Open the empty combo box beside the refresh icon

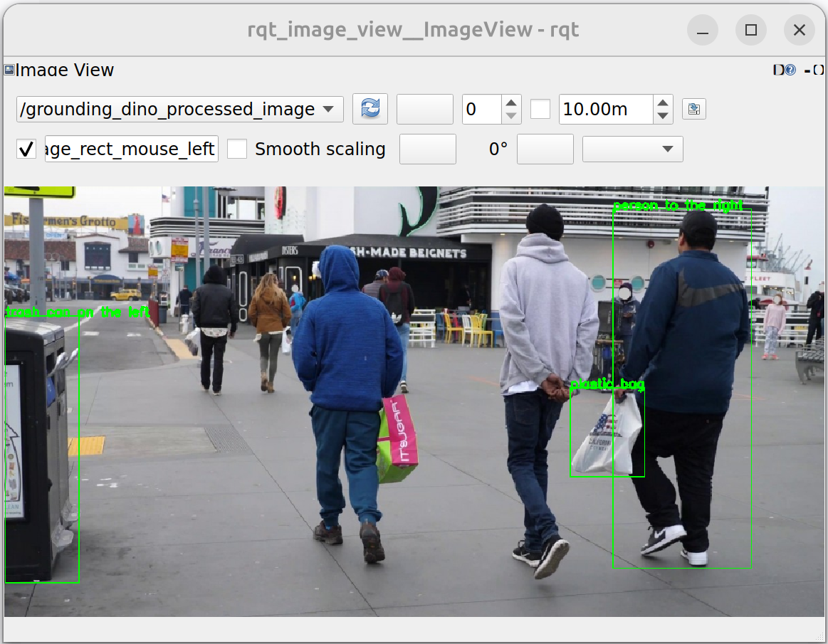point(424,109)
